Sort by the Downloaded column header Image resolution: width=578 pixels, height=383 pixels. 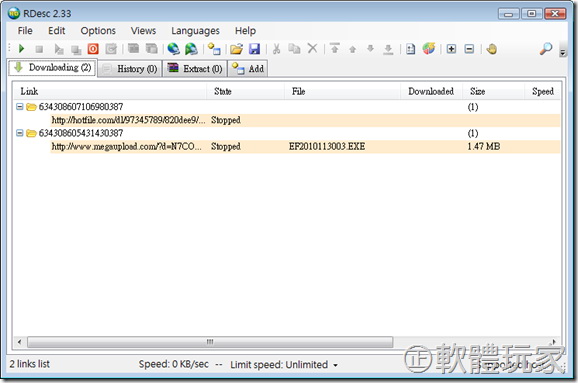tap(431, 91)
